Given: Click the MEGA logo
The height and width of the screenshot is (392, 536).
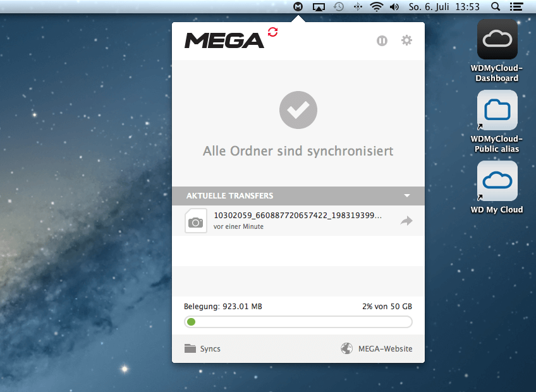Looking at the screenshot, I should coord(224,40).
